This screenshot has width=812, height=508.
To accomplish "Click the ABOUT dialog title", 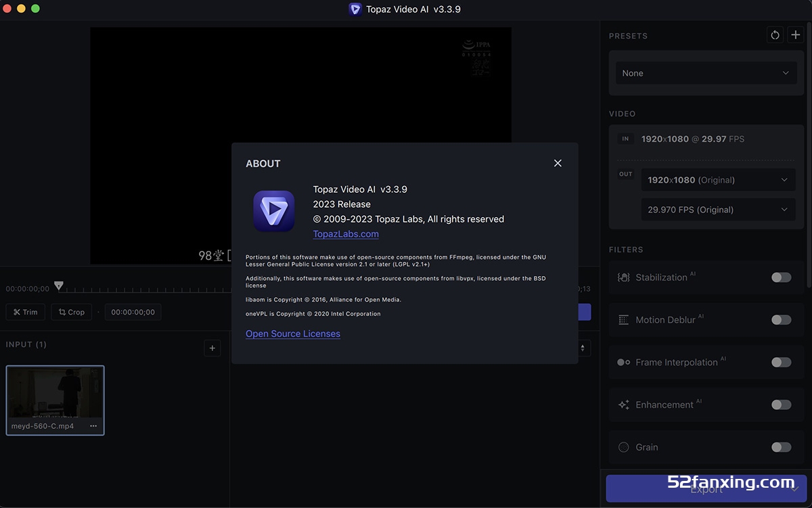I will pyautogui.click(x=263, y=164).
